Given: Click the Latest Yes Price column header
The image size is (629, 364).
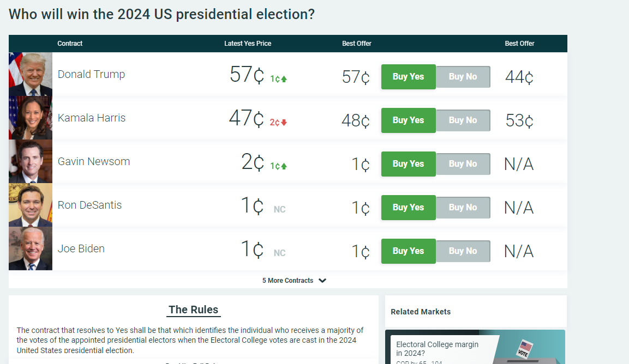Looking at the screenshot, I should [248, 44].
